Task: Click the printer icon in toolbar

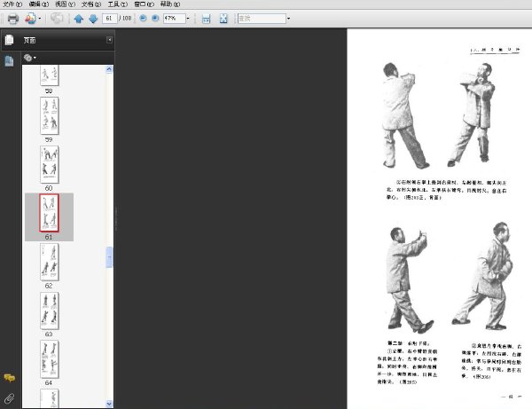Action: (13, 19)
